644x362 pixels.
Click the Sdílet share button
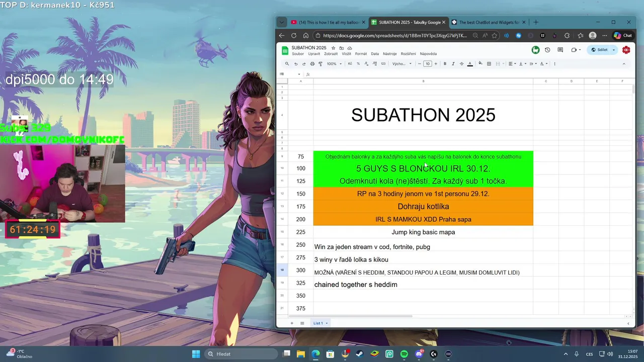599,50
